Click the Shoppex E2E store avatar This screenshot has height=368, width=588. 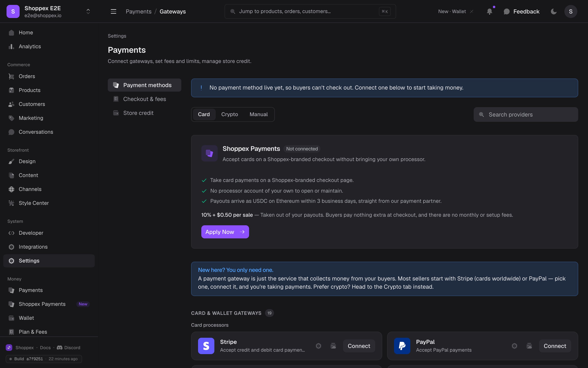[13, 11]
